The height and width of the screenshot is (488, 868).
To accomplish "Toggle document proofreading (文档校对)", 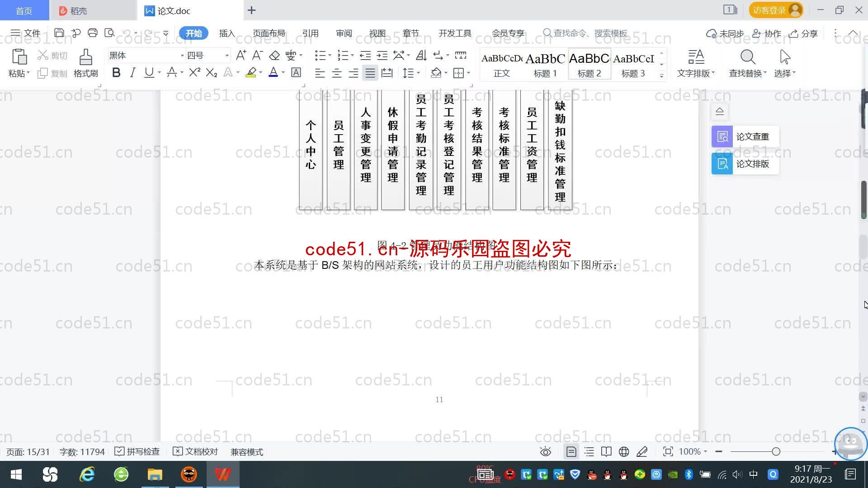I will (195, 451).
